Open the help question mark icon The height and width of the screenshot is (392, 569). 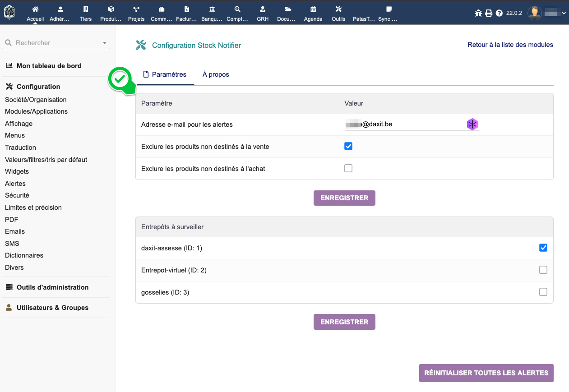499,13
